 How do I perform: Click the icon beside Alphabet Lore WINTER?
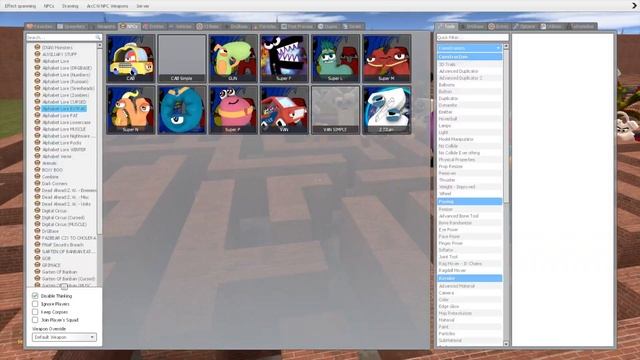tap(38, 149)
